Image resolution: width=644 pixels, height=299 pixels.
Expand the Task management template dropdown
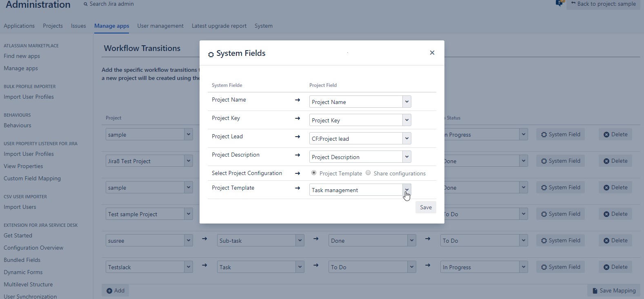click(360, 190)
